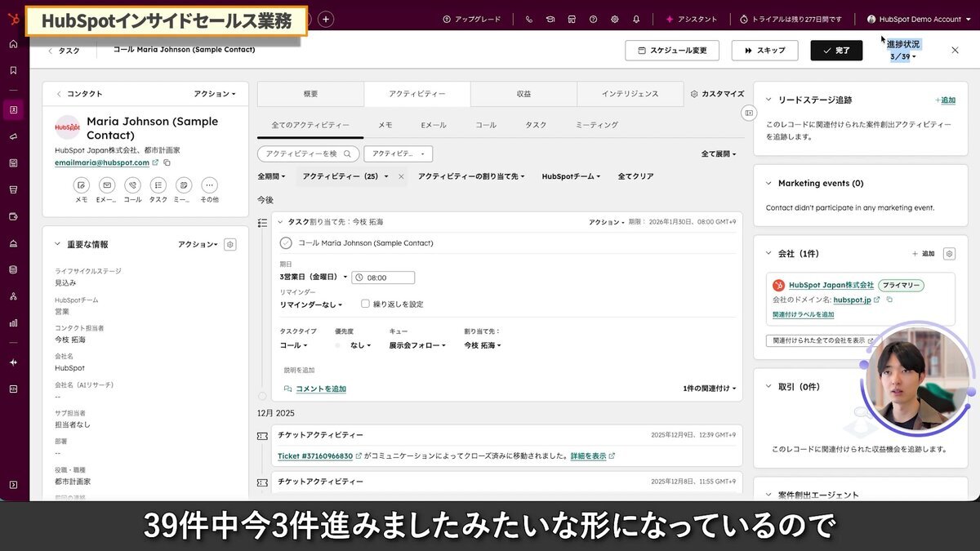Open その他 options via the ellipsis icon

click(209, 185)
